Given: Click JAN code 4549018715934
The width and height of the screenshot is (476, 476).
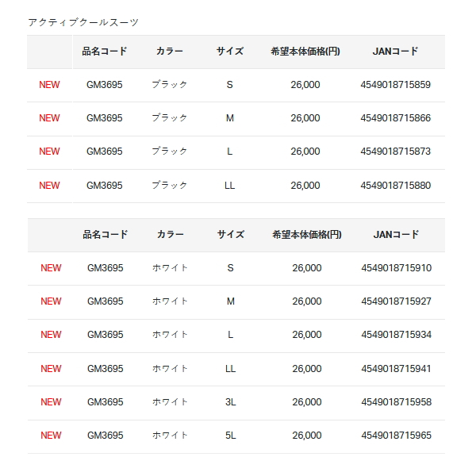Looking at the screenshot, I should click(396, 335).
